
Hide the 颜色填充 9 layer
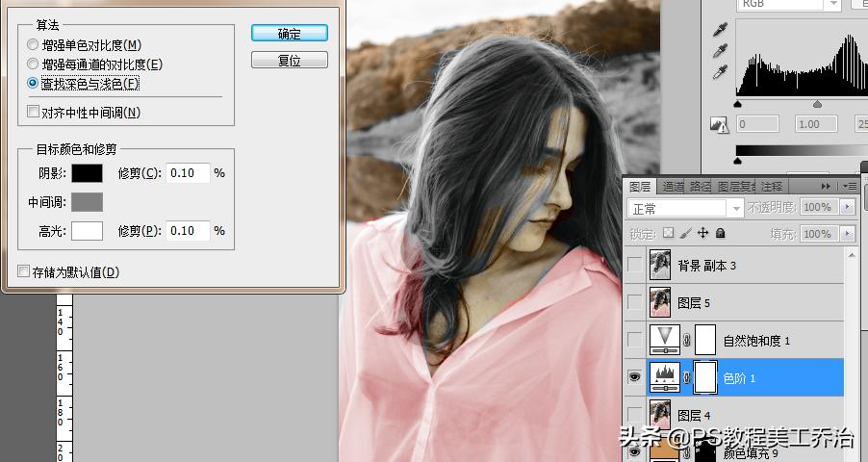tap(634, 452)
